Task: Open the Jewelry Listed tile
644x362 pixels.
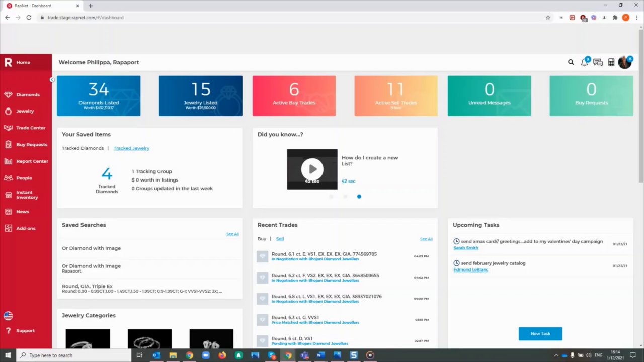Action: point(201,96)
